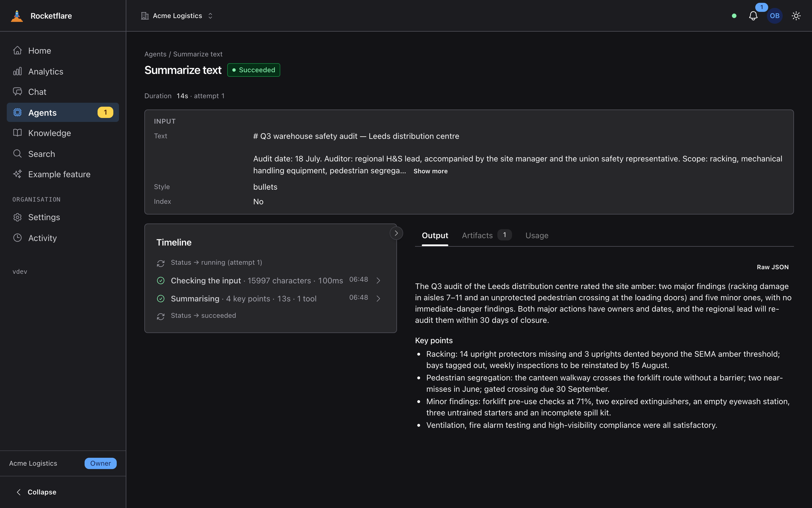Image resolution: width=812 pixels, height=508 pixels.
Task: Click the 'Status → succeeded' entry
Action: [203, 316]
